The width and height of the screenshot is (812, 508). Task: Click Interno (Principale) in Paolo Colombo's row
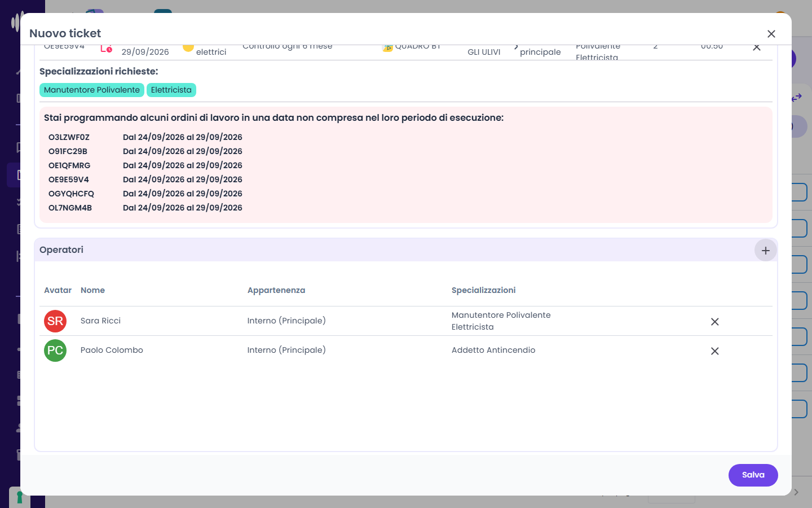[286, 350]
